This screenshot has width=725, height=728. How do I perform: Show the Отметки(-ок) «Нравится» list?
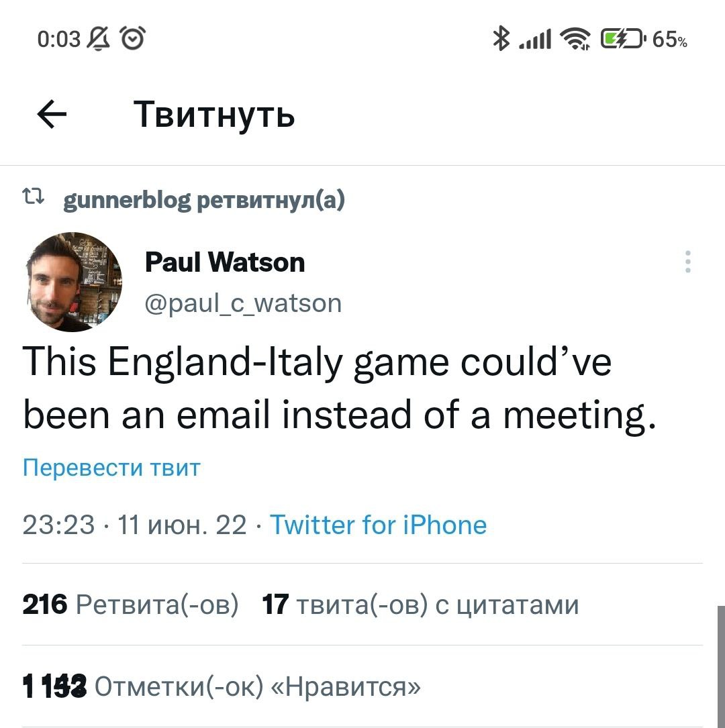click(222, 686)
